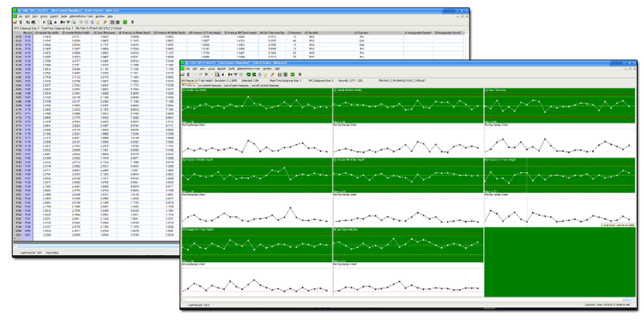Click the blue droplet icon in the back window toolbar
Image resolution: width=644 pixels, height=320 pixels.
(55, 22)
